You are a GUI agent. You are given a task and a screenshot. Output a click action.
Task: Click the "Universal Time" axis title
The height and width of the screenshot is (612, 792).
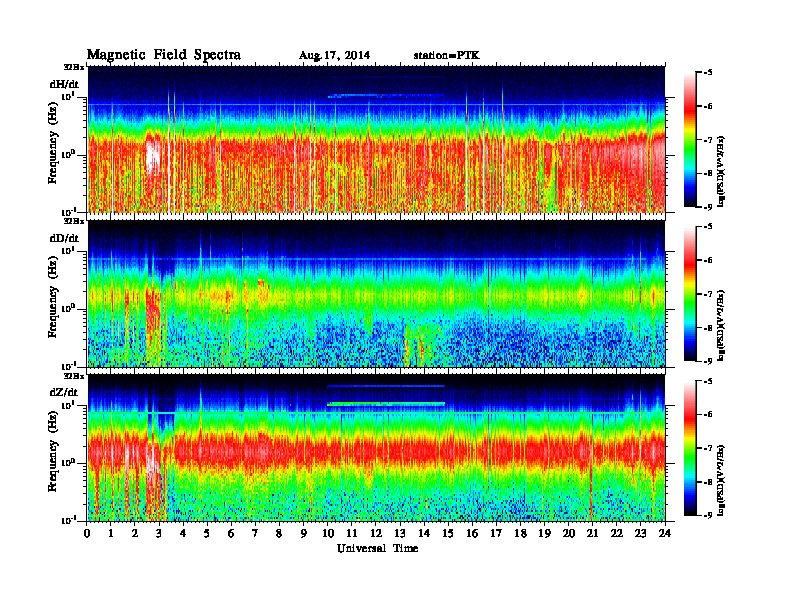pos(377,549)
